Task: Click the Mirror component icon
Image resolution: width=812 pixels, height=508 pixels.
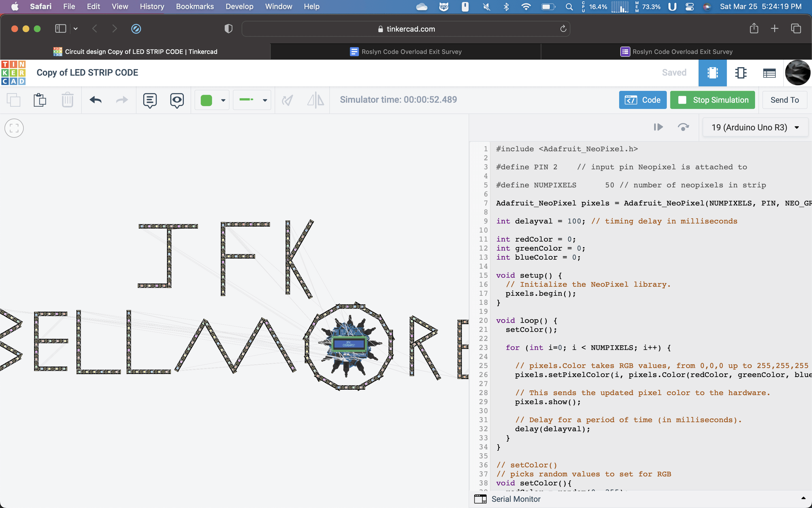Action: click(x=316, y=100)
